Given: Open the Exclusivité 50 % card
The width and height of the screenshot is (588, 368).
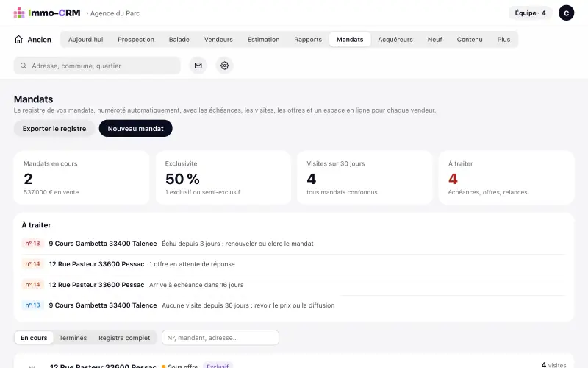Looking at the screenshot, I should point(223,177).
